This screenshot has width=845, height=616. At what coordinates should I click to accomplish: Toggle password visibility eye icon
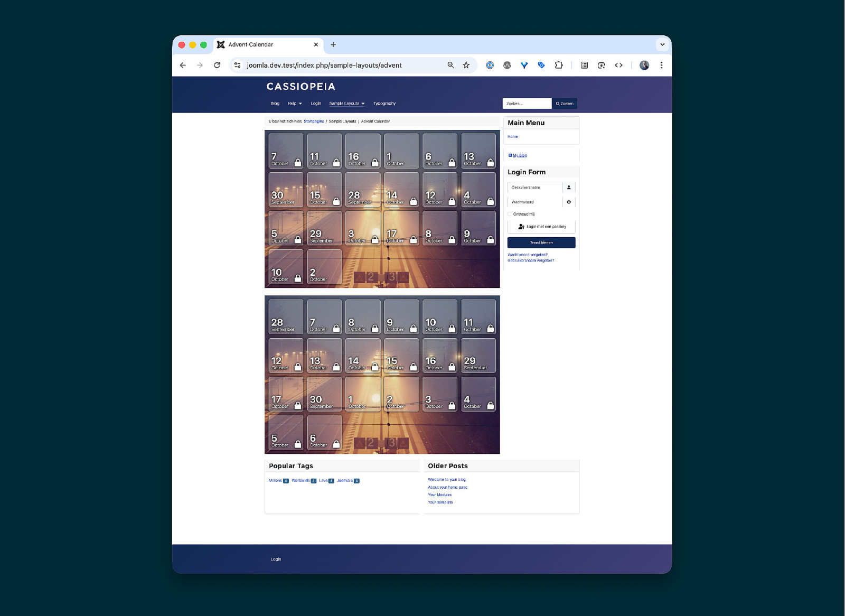tap(569, 202)
